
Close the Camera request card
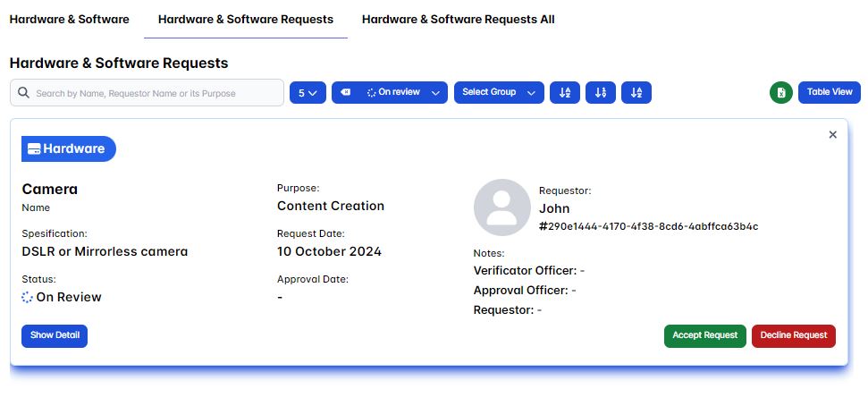832,134
